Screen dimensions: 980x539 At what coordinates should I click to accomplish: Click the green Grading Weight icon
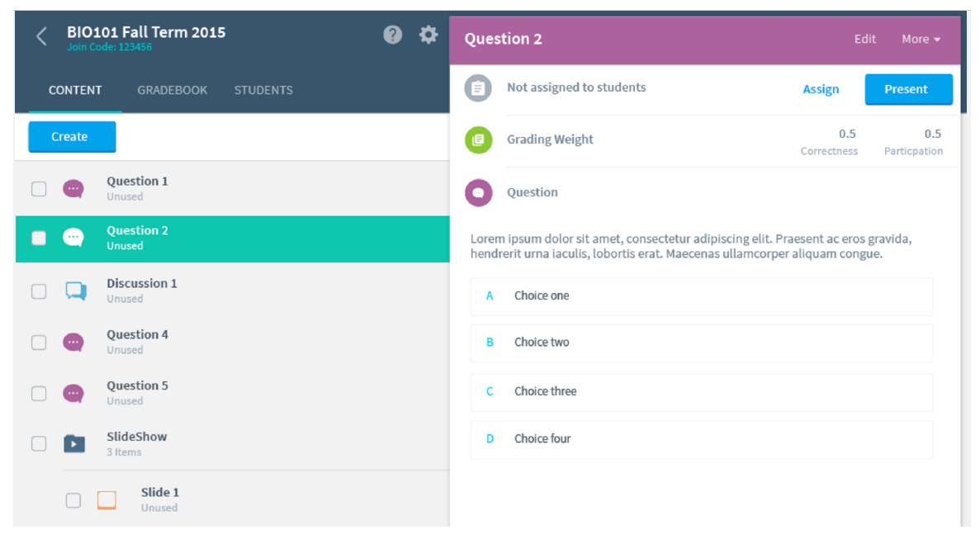click(x=478, y=139)
